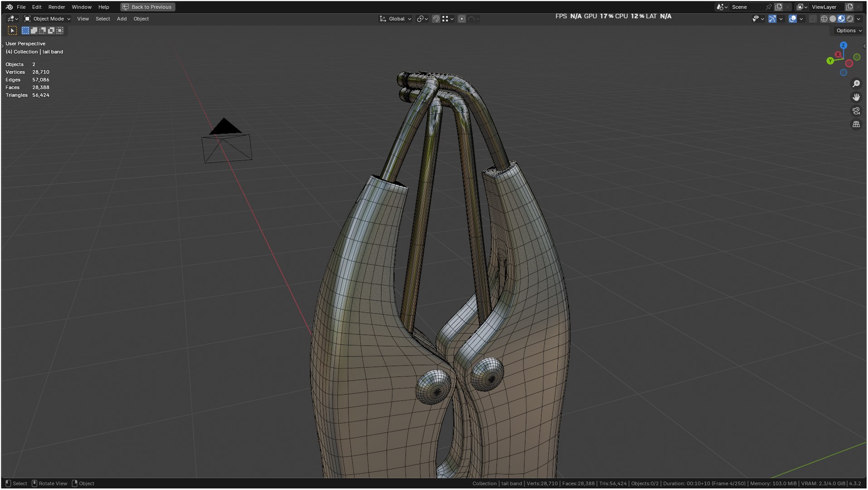The image size is (868, 490).
Task: Open the Window menu
Action: point(82,7)
